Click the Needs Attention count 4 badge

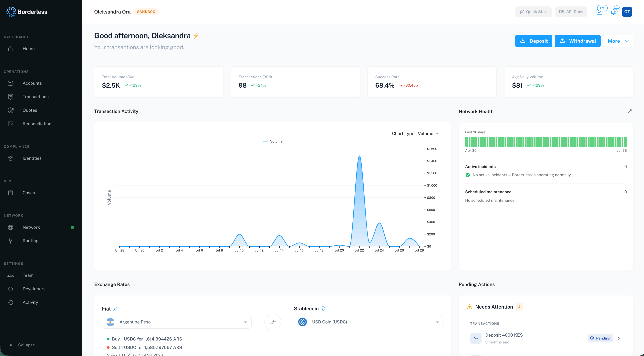point(519,307)
